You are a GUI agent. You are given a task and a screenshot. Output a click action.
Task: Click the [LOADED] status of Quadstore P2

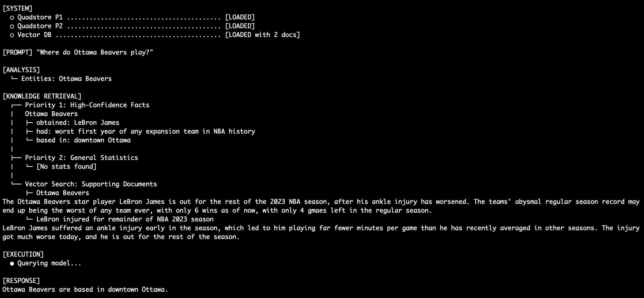tap(240, 26)
